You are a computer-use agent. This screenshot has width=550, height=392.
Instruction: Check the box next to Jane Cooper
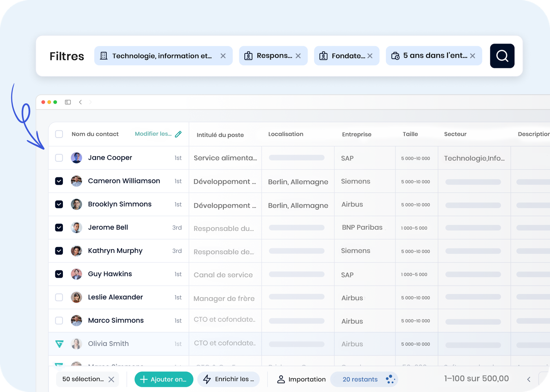(59, 158)
